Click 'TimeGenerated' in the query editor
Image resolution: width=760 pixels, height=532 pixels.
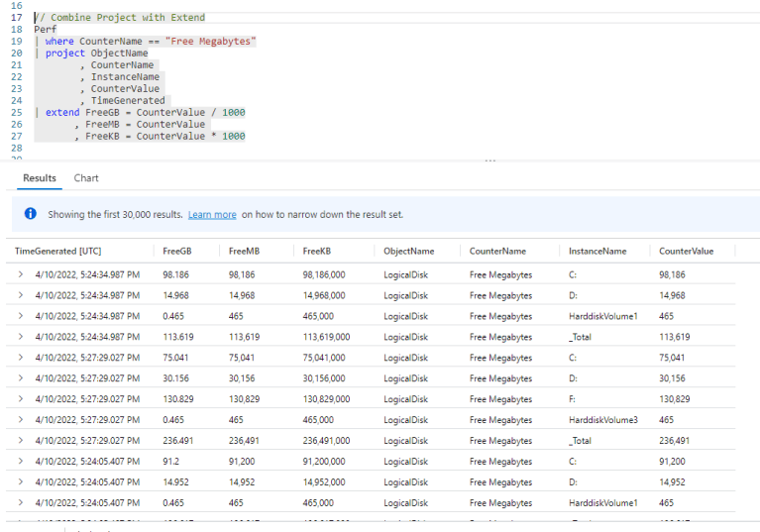point(128,100)
